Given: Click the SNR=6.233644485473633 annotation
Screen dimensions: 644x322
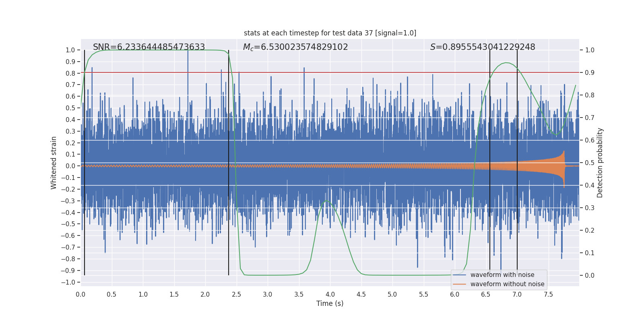Looking at the screenshot, I should tap(149, 47).
